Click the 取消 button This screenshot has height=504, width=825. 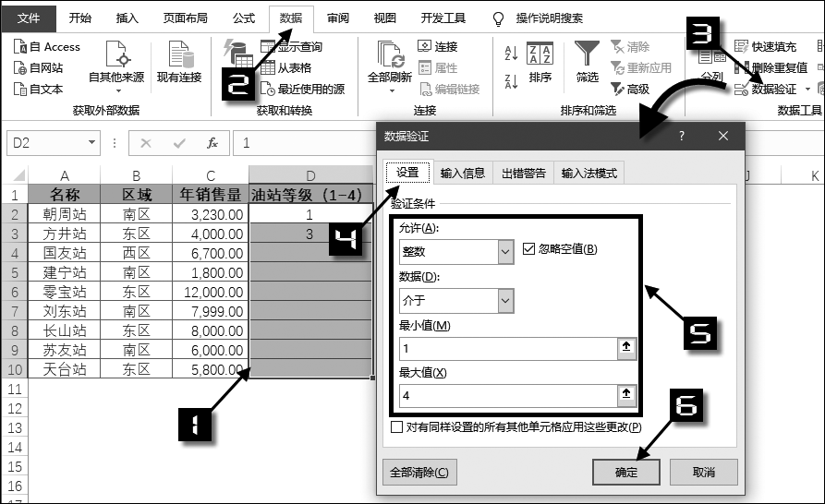(x=703, y=472)
